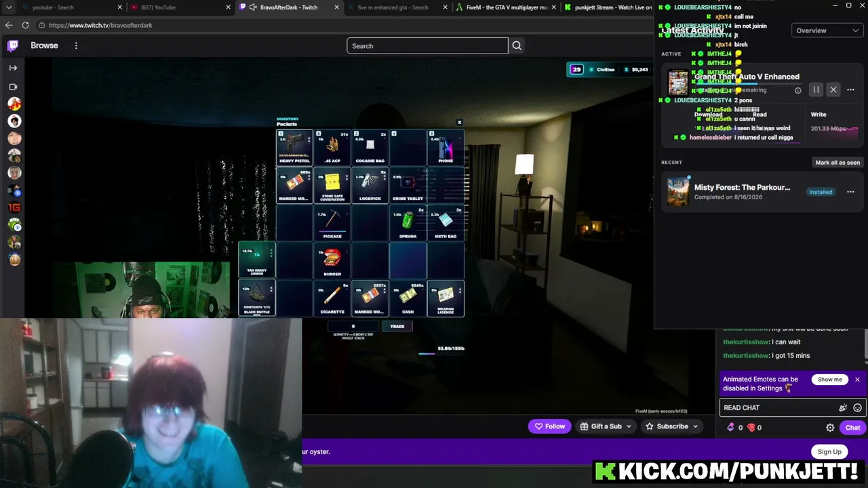Dismiss the Animated Emotes notice

(x=857, y=380)
